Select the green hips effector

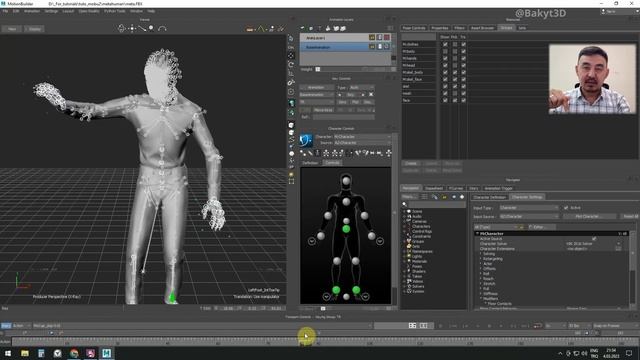346,229
